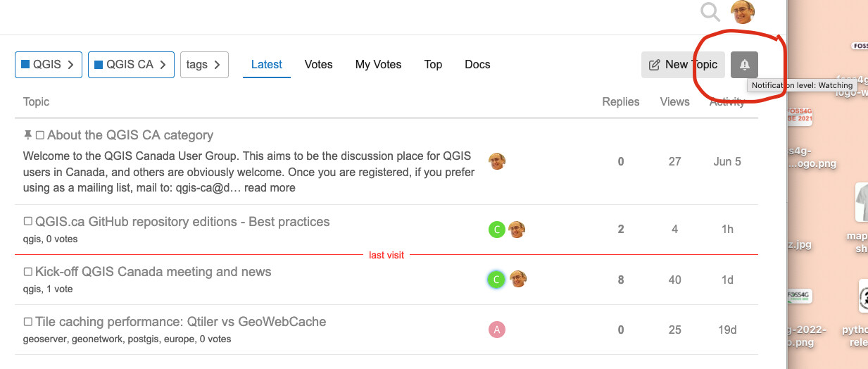Click the pin icon beside About the QGIS CA category
868x369 pixels.
28,135
